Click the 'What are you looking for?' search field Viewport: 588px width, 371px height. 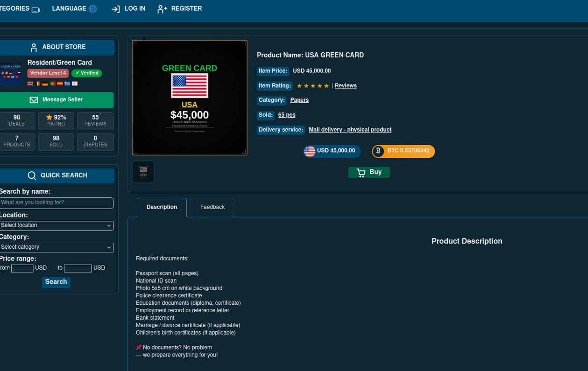point(56,203)
